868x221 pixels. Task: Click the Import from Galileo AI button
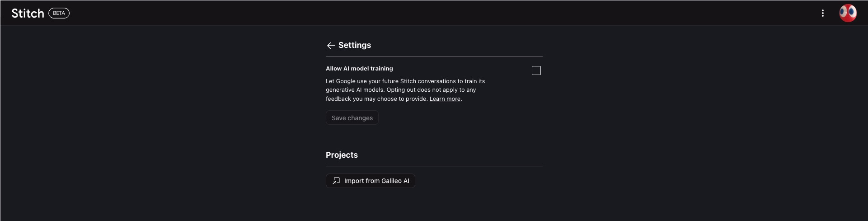pyautogui.click(x=370, y=181)
